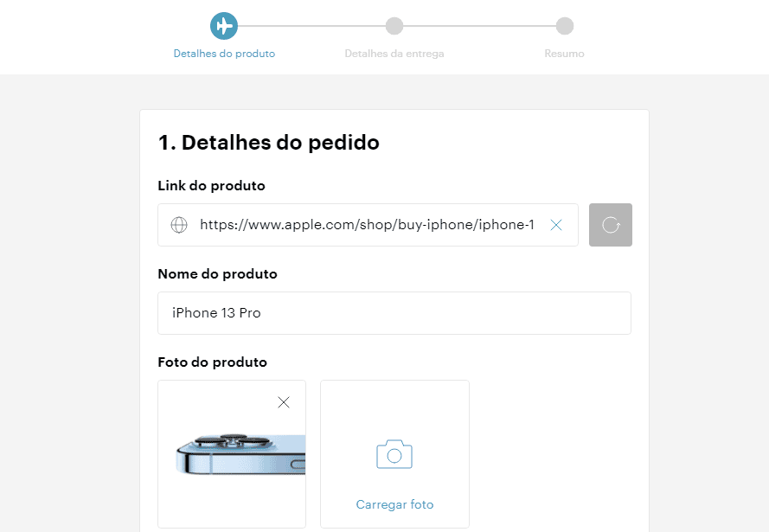
Task: Click the 'Link do produto' label
Action: click(x=211, y=186)
